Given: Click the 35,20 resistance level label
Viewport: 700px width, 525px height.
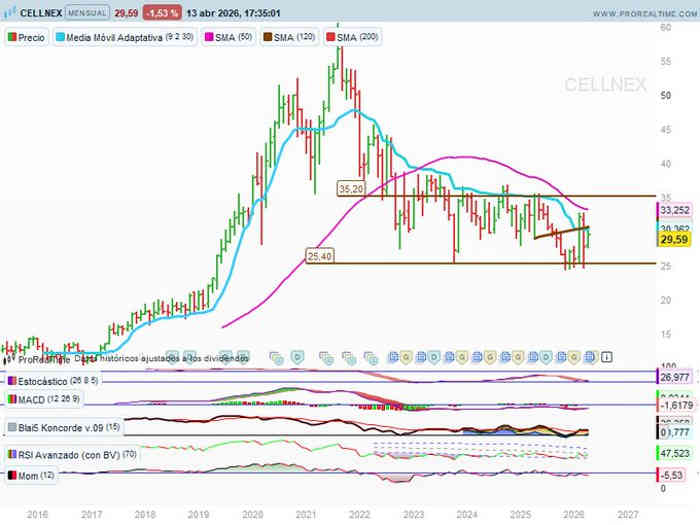Looking at the screenshot, I should click(x=350, y=188).
